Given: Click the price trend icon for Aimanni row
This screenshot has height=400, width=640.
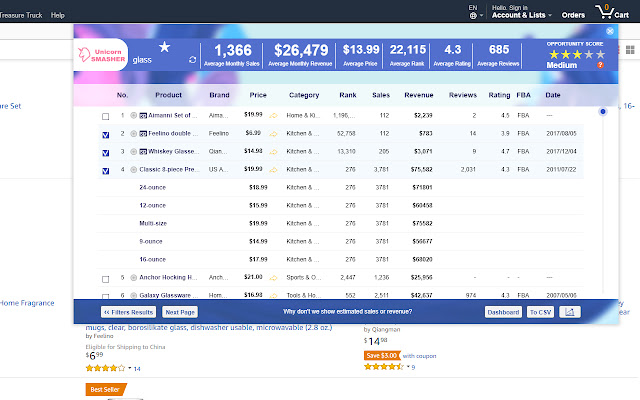Looking at the screenshot, I should [272, 115].
